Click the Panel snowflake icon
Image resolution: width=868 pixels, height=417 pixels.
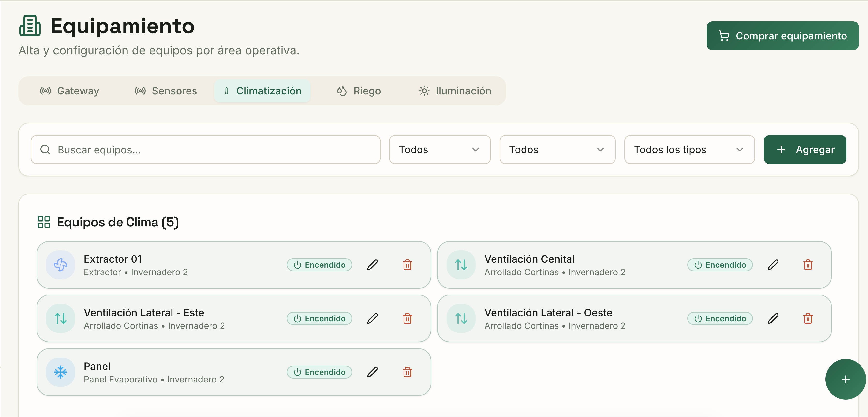coord(60,372)
